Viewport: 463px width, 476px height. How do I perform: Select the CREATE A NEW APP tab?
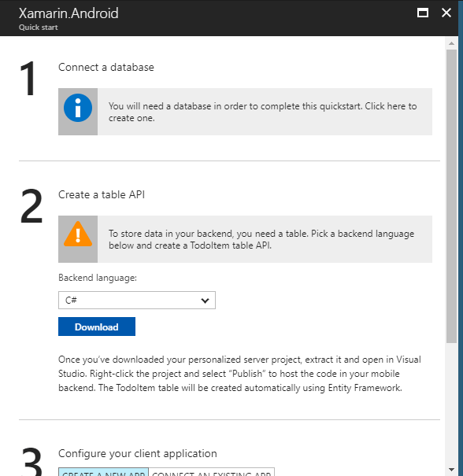click(x=103, y=472)
